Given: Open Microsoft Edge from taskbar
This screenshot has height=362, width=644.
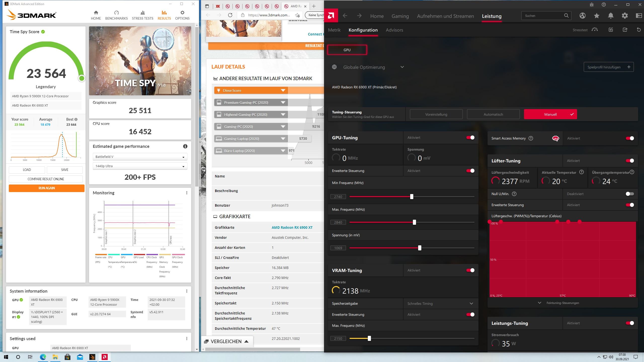Looking at the screenshot, I should [x=43, y=357].
